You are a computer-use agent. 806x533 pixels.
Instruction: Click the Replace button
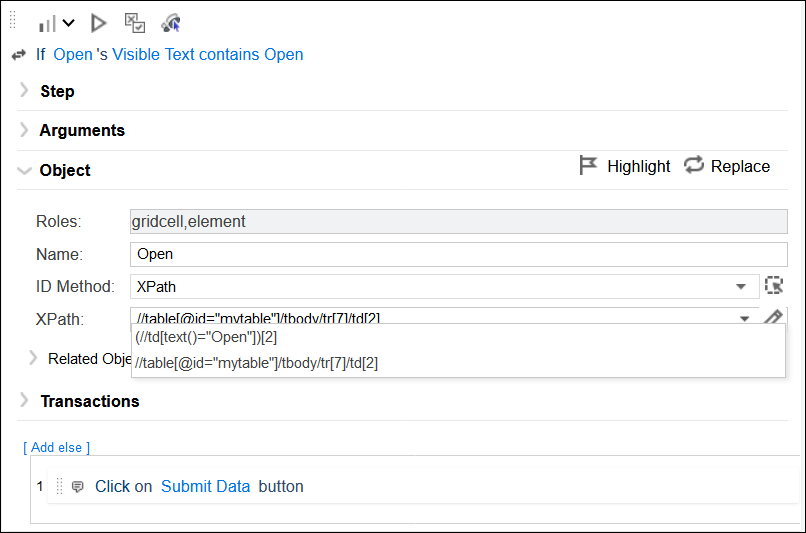[x=727, y=166]
